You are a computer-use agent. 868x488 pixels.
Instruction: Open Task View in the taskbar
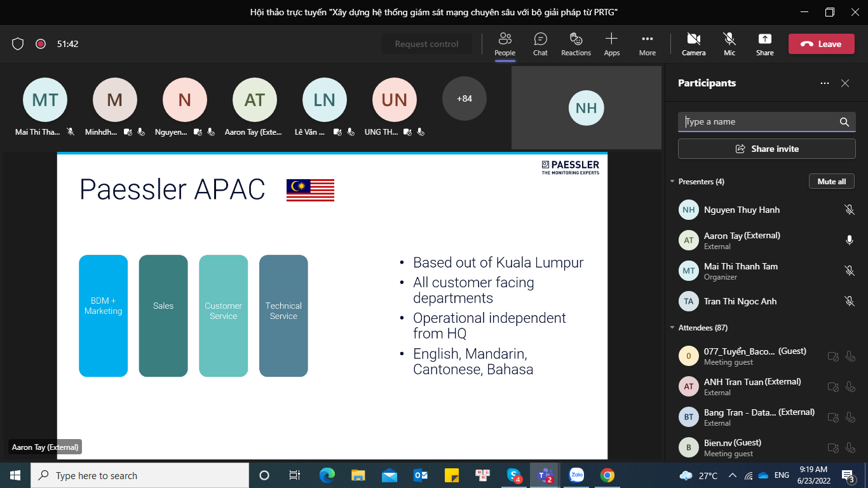point(295,475)
